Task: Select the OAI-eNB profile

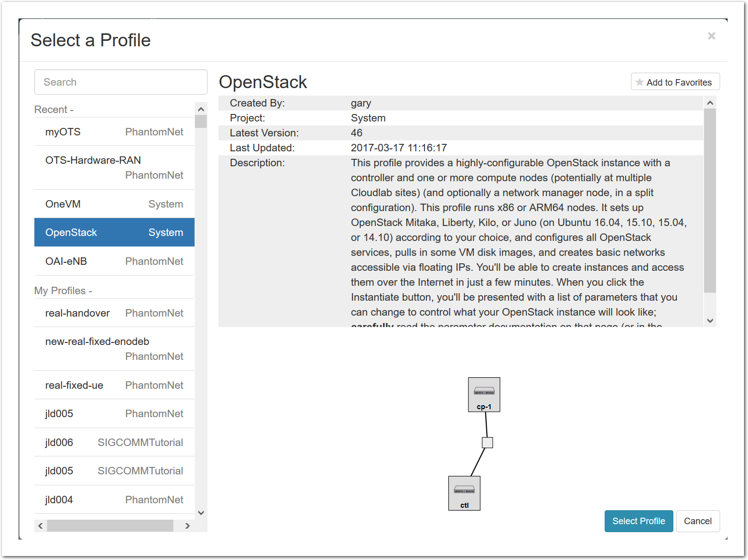Action: pos(114,261)
